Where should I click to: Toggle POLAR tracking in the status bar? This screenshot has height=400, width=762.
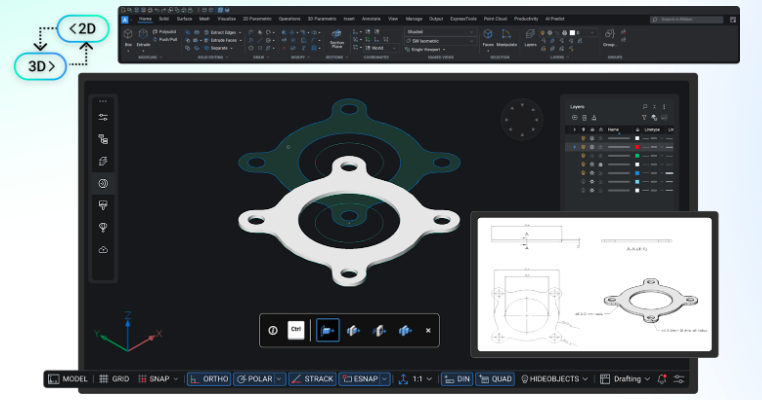point(254,379)
